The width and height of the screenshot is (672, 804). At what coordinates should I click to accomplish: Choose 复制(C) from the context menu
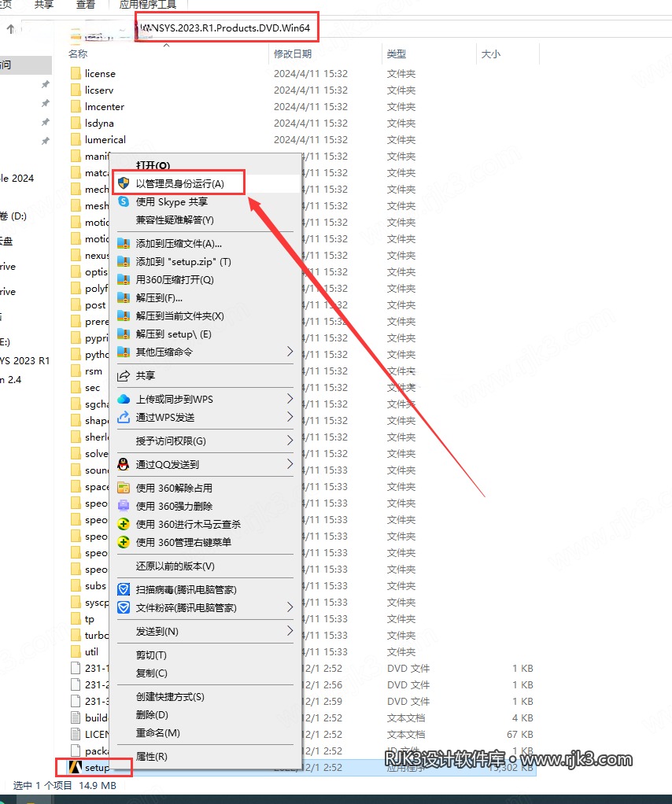coord(205,673)
